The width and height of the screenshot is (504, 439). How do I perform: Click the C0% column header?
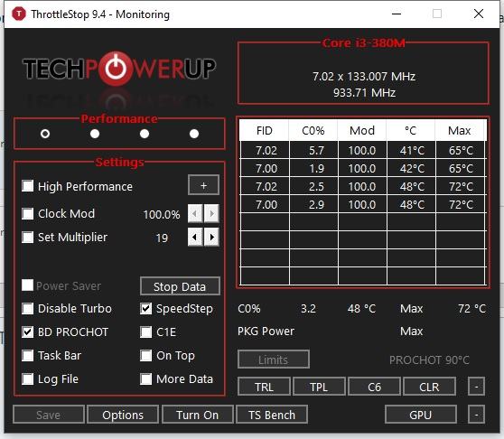tap(313, 130)
